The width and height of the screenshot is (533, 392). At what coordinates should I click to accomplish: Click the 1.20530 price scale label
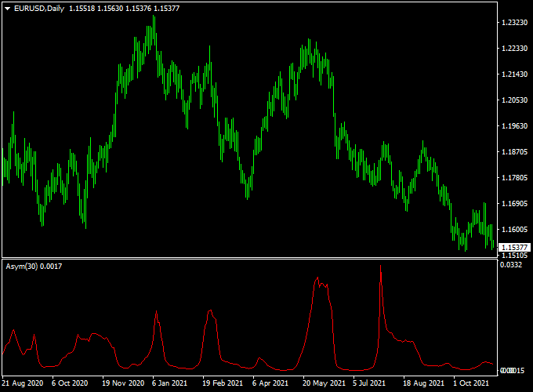coord(514,100)
